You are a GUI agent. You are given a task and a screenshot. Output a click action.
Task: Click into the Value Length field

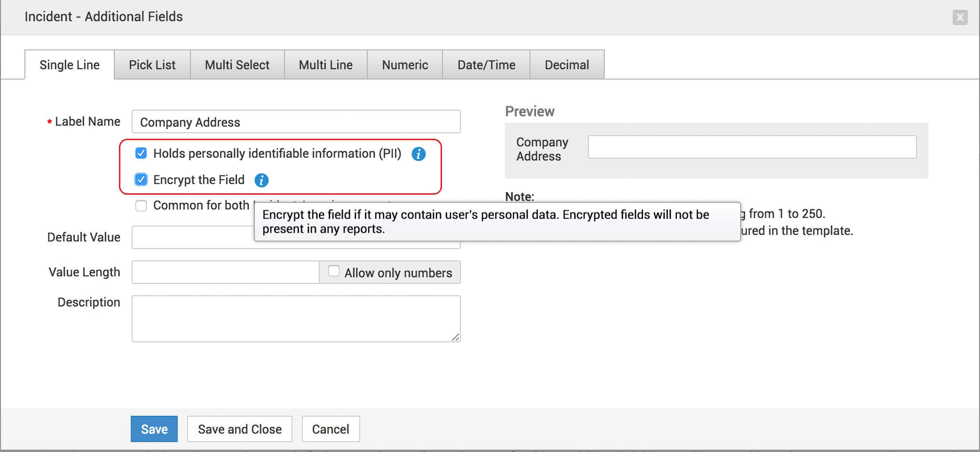coord(225,272)
